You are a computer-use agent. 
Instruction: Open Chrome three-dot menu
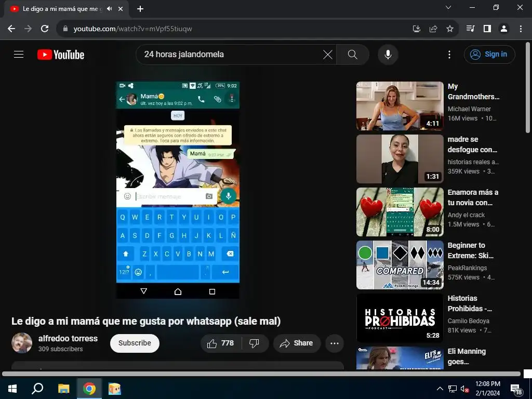[521, 29]
